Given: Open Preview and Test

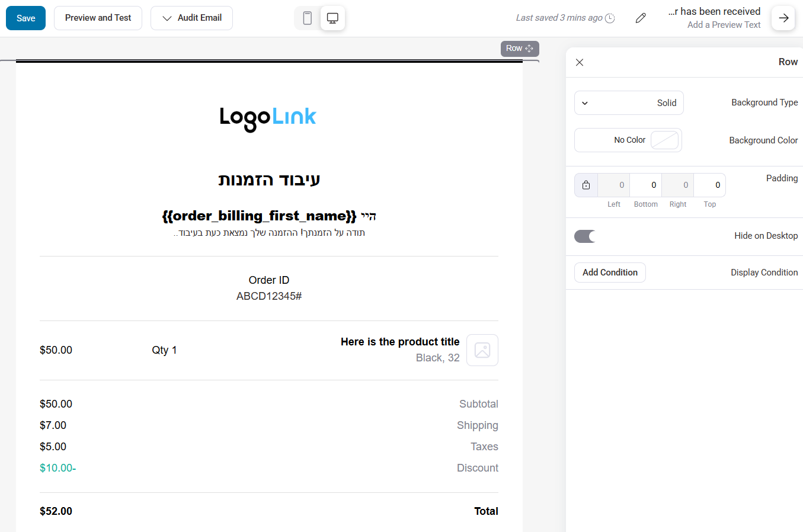Looking at the screenshot, I should pyautogui.click(x=97, y=18).
